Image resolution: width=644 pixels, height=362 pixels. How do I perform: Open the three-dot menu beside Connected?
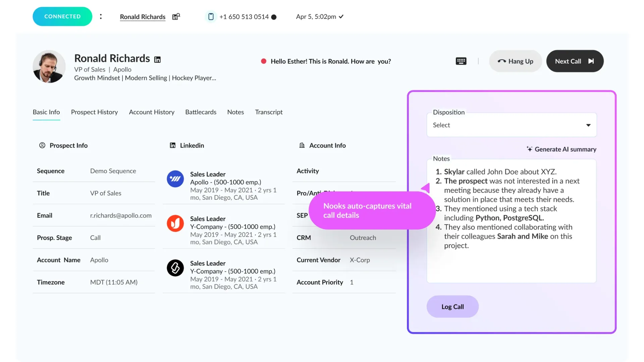(x=101, y=16)
